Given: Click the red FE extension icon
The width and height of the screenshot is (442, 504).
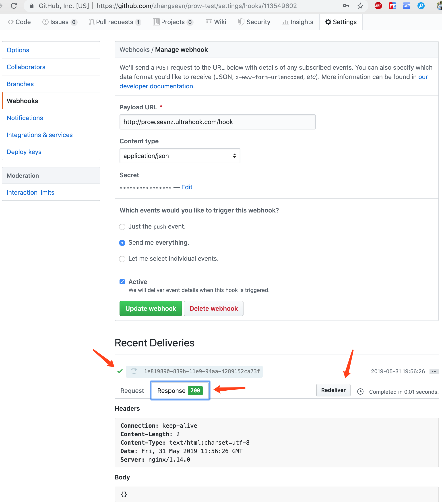Looking at the screenshot, I should pyautogui.click(x=392, y=6).
